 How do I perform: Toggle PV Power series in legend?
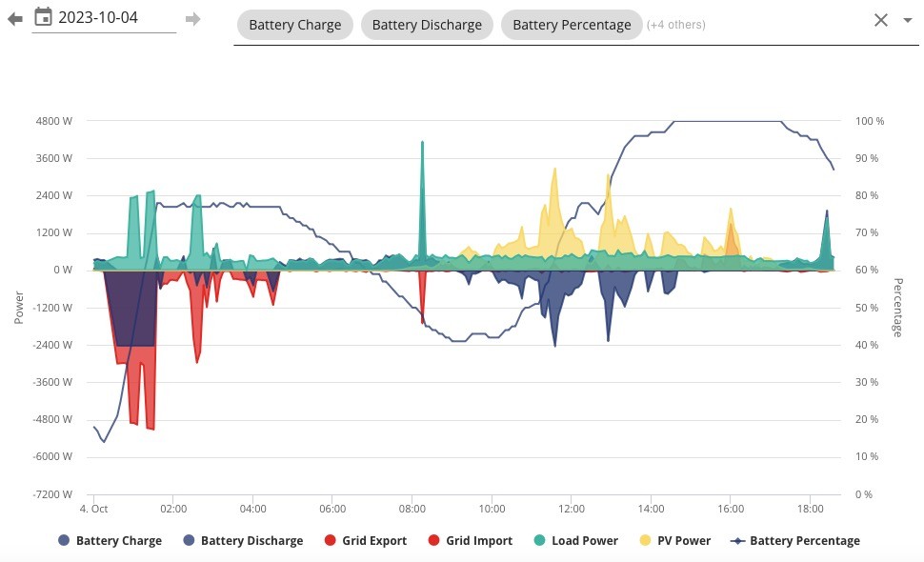click(675, 540)
